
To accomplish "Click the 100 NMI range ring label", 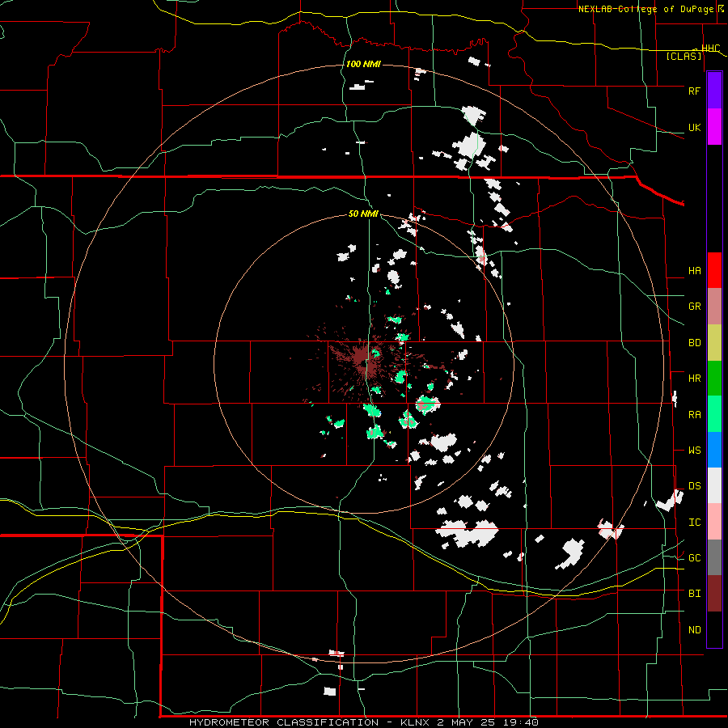I will coord(363,64).
